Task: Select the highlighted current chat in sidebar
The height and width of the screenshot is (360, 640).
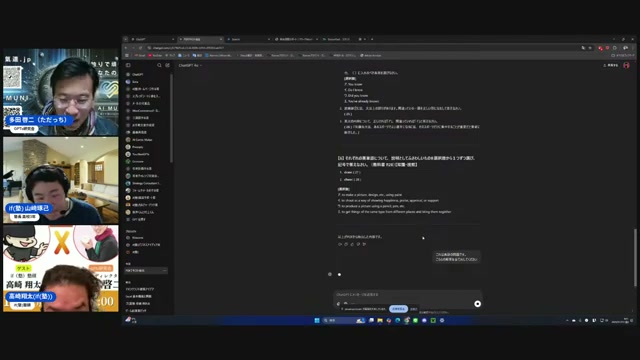Action: (x=146, y=271)
